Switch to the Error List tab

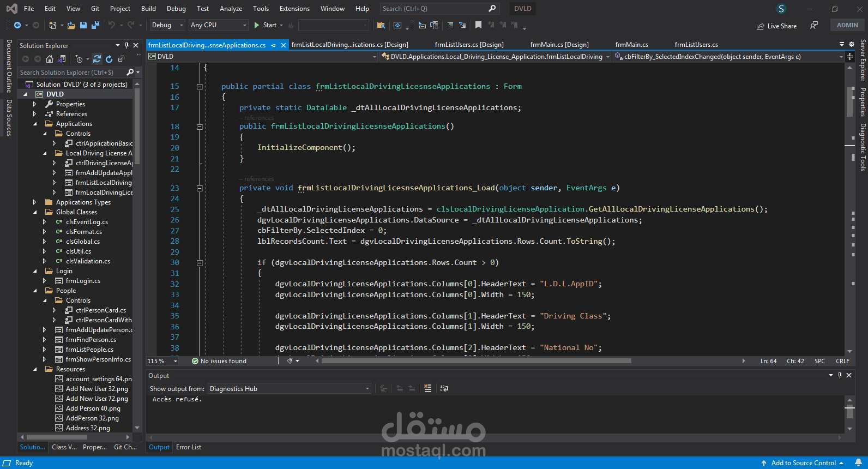[x=189, y=447]
